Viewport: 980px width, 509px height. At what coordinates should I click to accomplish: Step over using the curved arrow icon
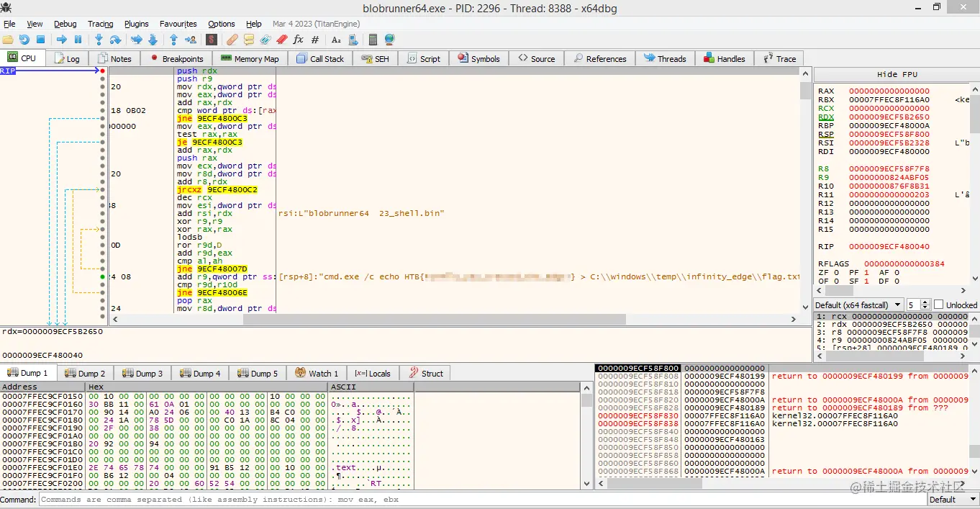[x=117, y=40]
